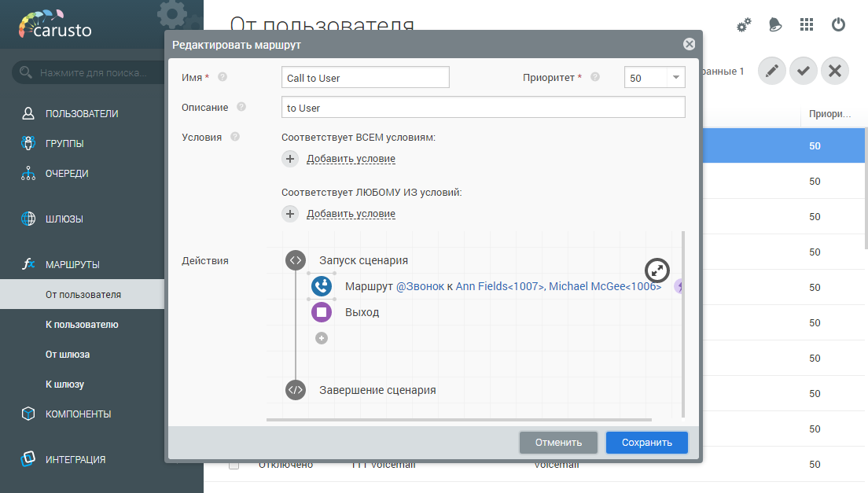Click the Выход action label
This screenshot has width=868, height=493.
362,312
